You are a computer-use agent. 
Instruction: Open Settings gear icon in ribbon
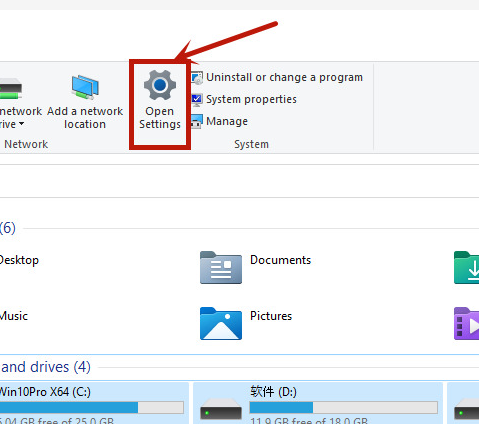click(160, 85)
